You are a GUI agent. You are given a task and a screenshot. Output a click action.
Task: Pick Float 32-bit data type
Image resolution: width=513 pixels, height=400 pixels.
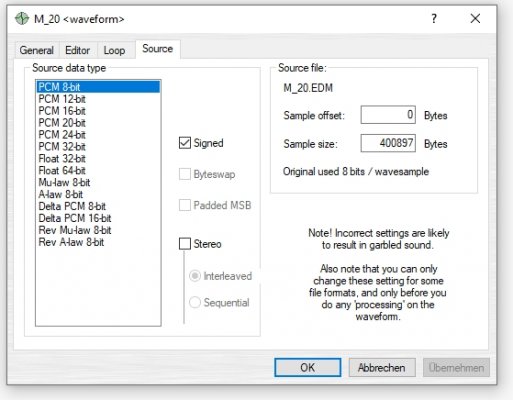pos(98,159)
